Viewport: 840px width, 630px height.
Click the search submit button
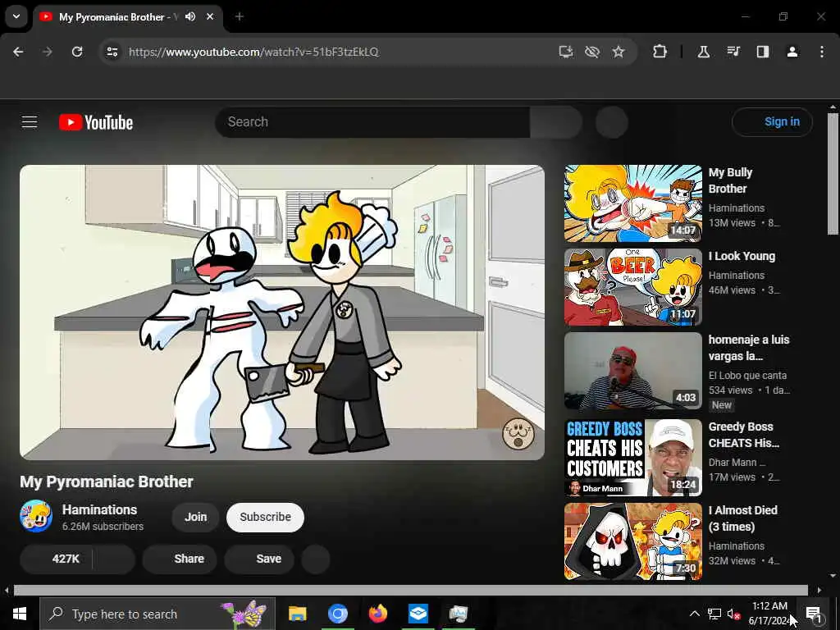pos(556,122)
